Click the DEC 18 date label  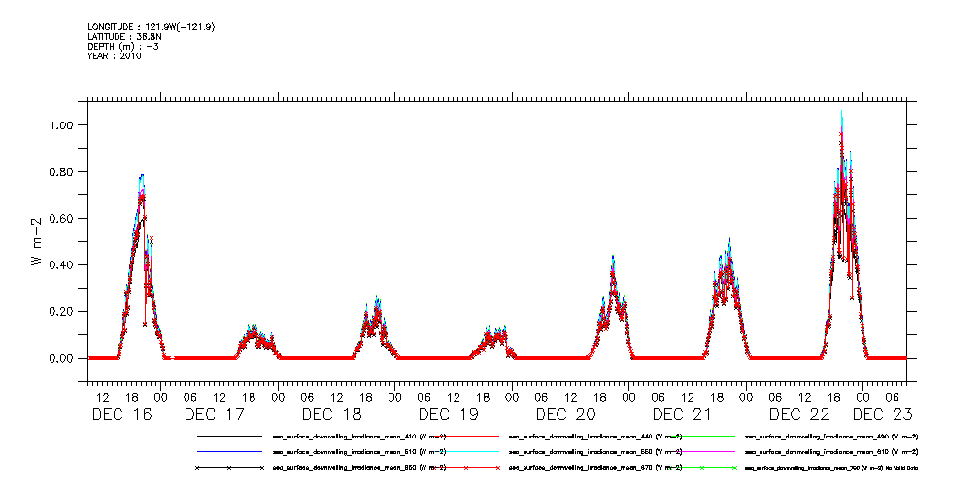tap(332, 414)
